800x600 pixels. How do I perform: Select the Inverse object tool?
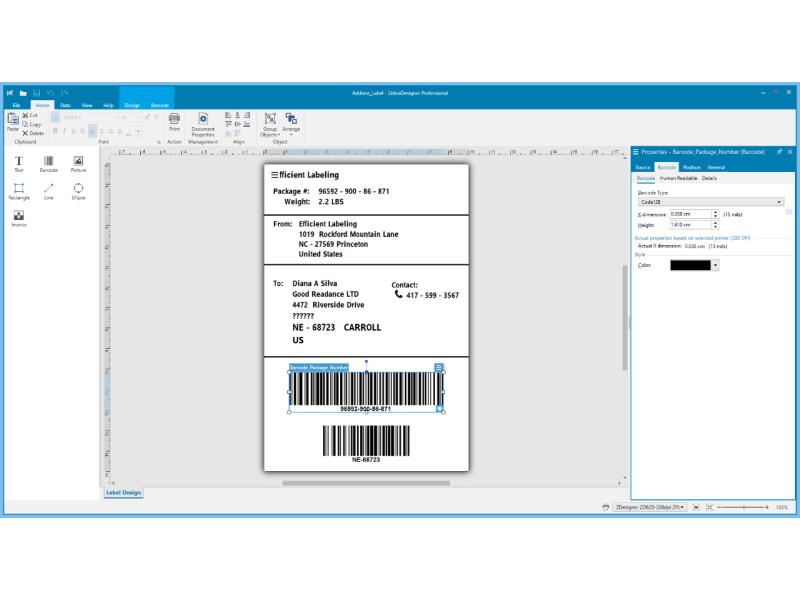click(19, 218)
